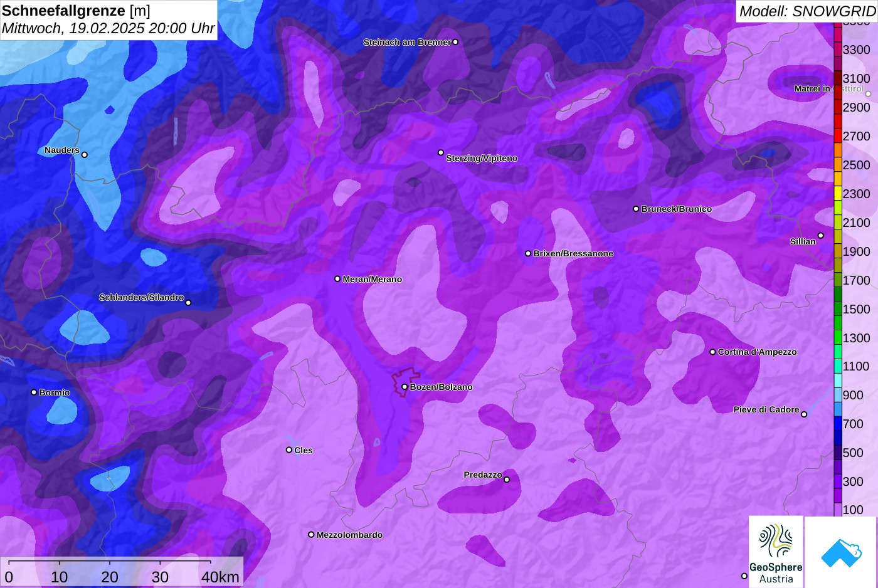The height and width of the screenshot is (588, 878).
Task: Click the 2700 red legend color segment
Action: [x=838, y=136]
